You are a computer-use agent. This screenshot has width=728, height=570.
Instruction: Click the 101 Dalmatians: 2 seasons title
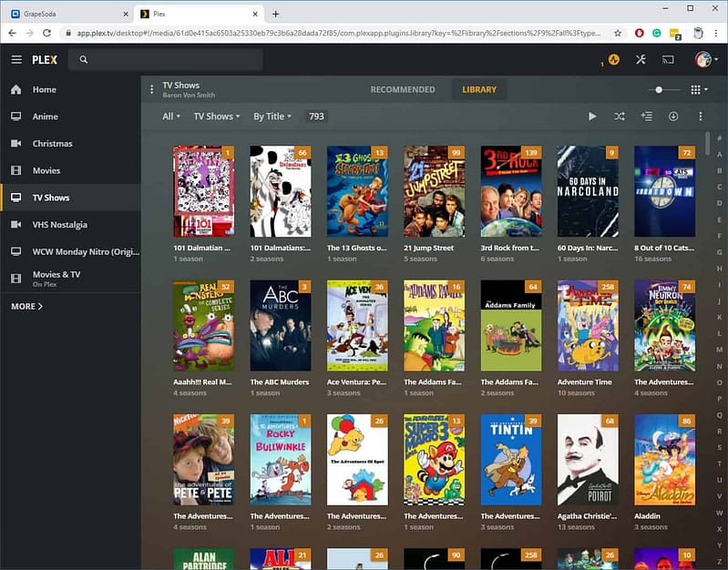281,248
